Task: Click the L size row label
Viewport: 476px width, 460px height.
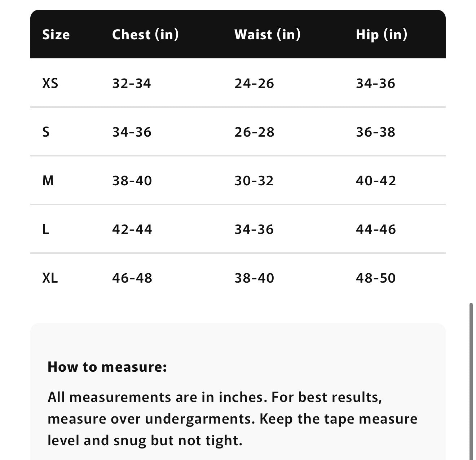Action: [x=45, y=229]
